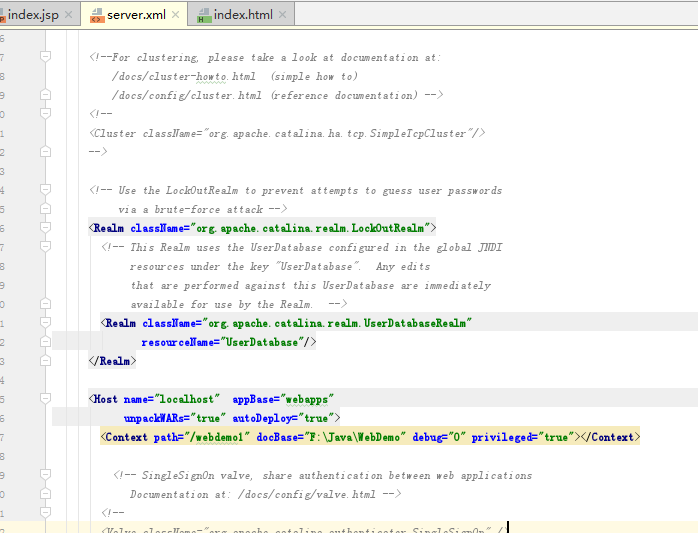Click the closing </Realm> tag
Viewport: 698px width, 533px height.
pos(112,361)
